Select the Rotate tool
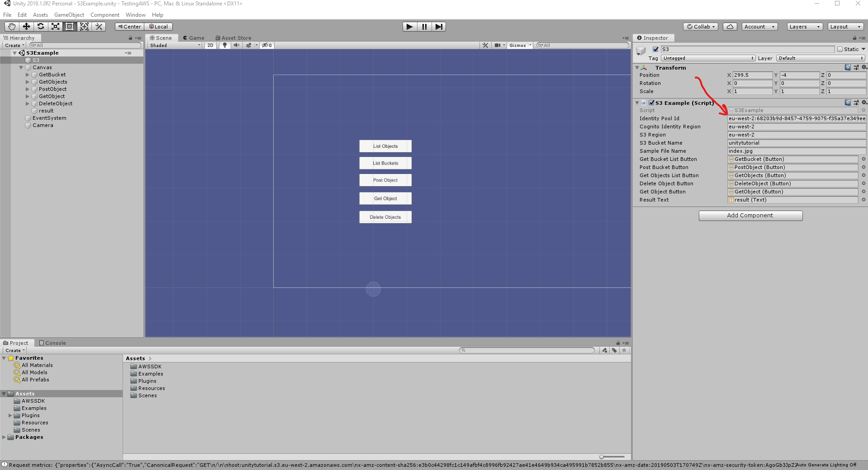 [x=41, y=27]
